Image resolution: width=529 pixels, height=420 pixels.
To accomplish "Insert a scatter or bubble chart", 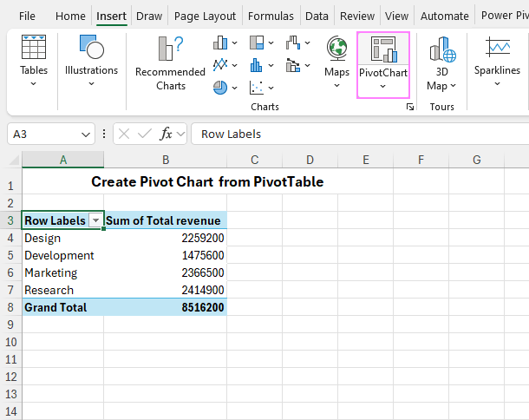I will (x=257, y=88).
